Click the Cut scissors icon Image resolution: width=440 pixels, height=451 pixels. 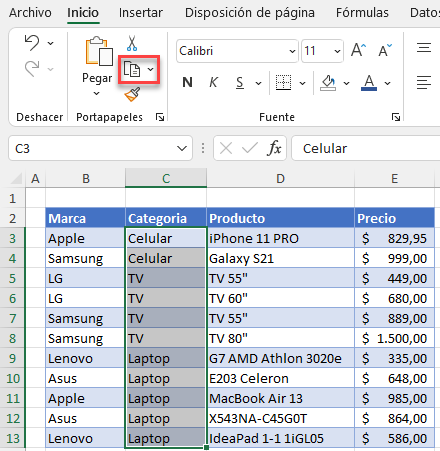pyautogui.click(x=132, y=43)
